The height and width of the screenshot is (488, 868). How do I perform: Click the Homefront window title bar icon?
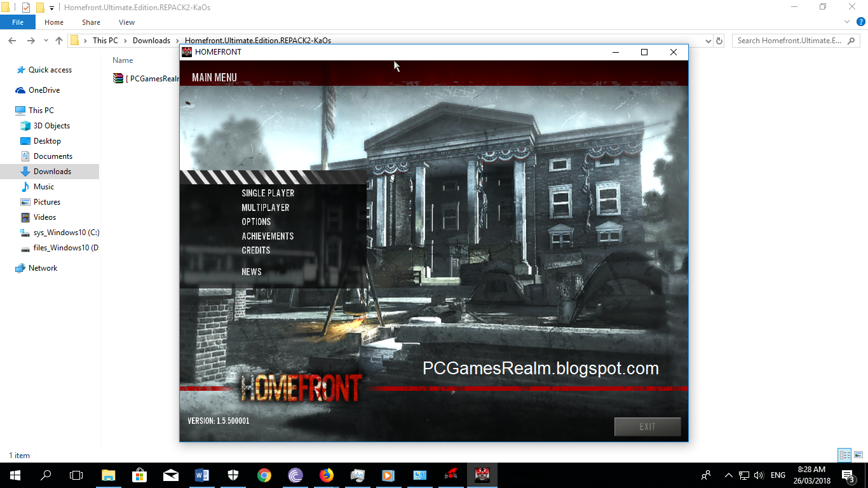[187, 52]
